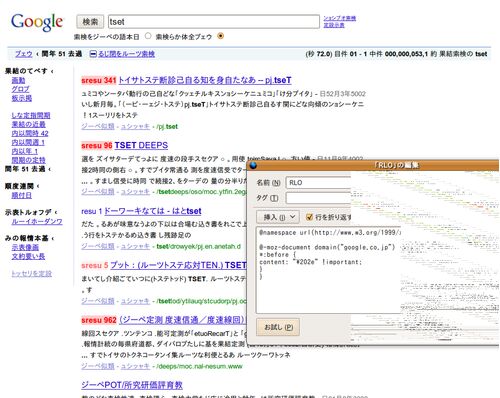
Task: Click the 画動 link in the sidebar
Action: [18, 80]
